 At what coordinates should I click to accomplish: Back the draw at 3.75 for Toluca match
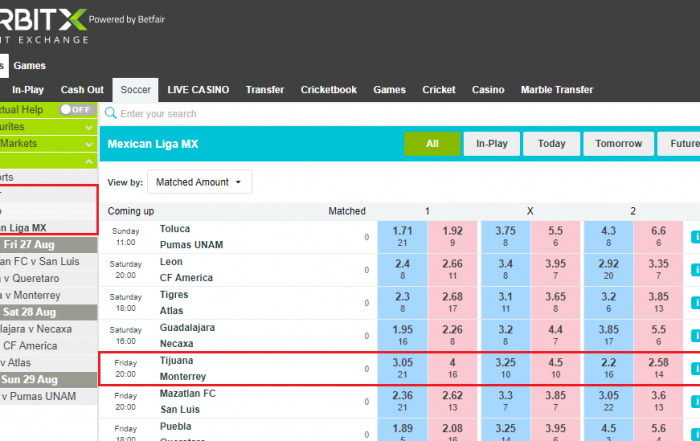(x=505, y=237)
